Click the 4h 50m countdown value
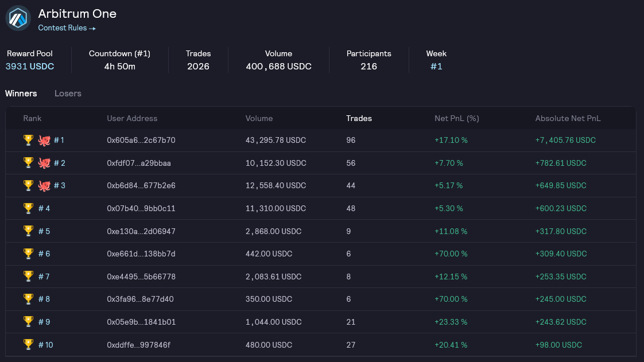Image resolution: width=644 pixels, height=362 pixels. [119, 67]
